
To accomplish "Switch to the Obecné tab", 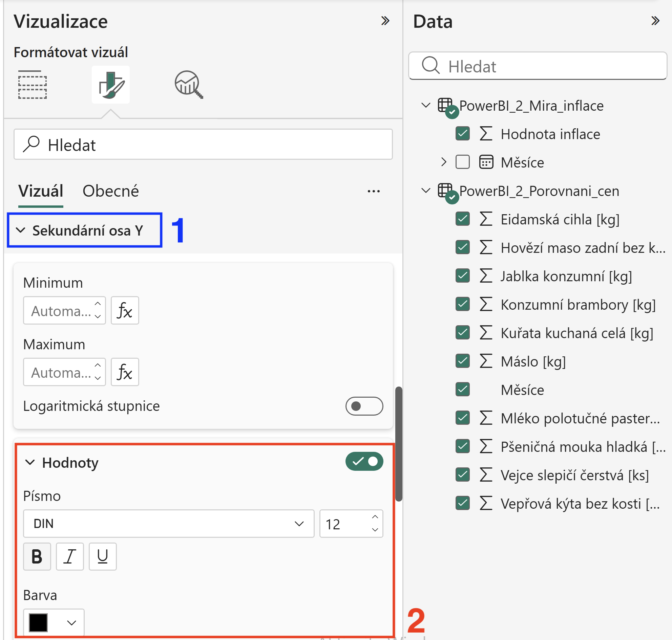I will tap(111, 191).
